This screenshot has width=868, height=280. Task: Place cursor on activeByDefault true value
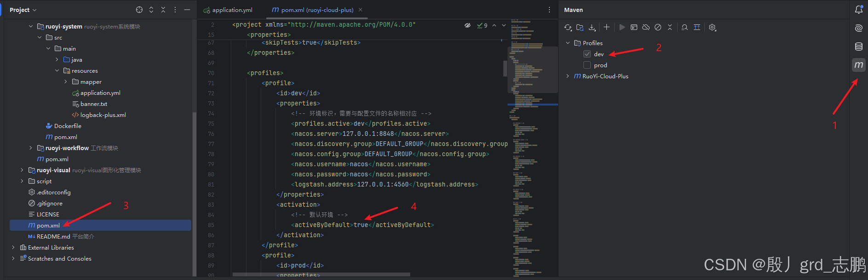361,225
